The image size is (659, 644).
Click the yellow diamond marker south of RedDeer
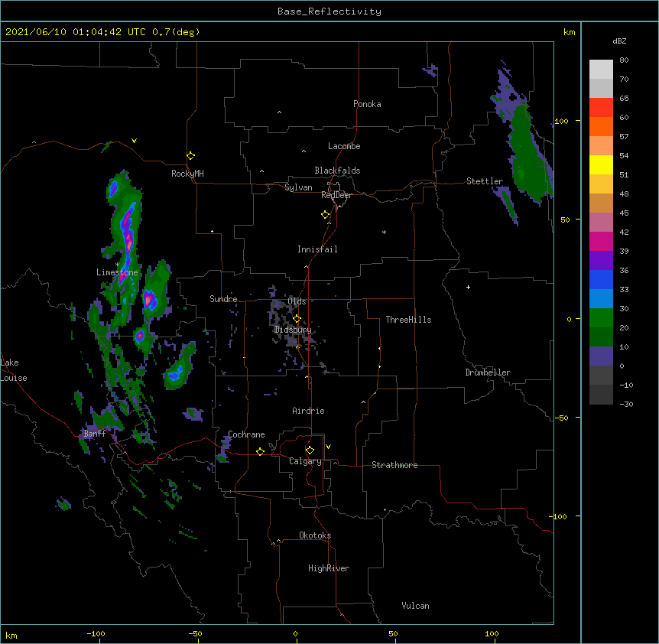pos(326,215)
